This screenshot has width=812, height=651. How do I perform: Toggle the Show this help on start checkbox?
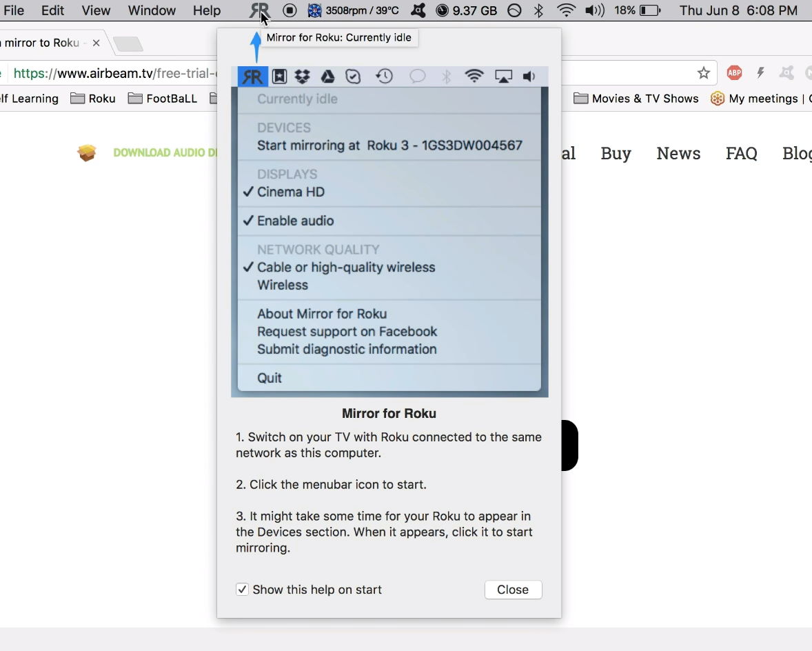click(x=242, y=590)
